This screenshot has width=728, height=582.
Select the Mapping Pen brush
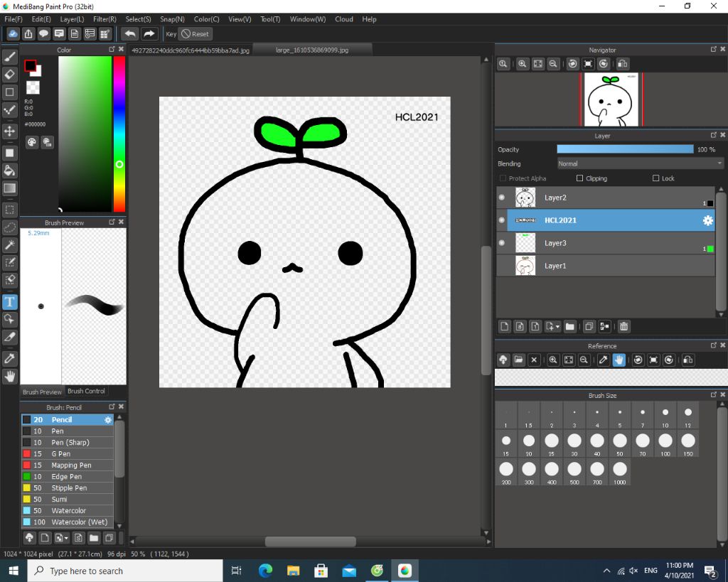pos(68,465)
